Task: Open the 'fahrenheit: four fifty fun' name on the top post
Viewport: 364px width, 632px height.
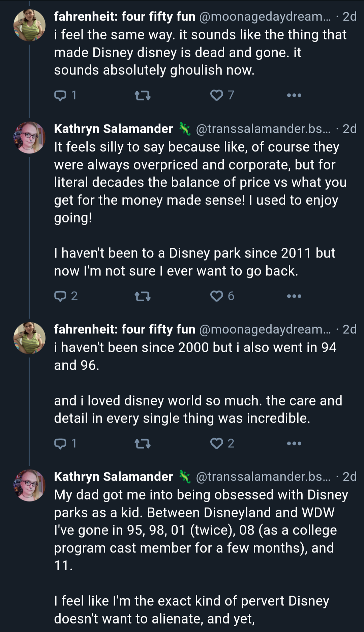Action: tap(125, 17)
